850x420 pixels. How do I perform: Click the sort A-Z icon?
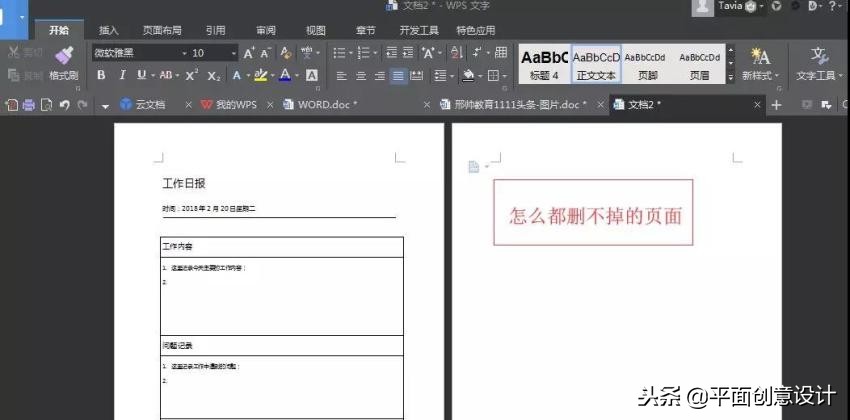tap(457, 53)
